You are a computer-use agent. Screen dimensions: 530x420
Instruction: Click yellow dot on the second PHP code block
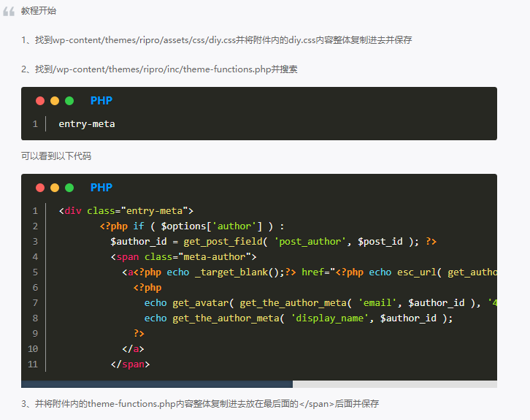[55, 188]
